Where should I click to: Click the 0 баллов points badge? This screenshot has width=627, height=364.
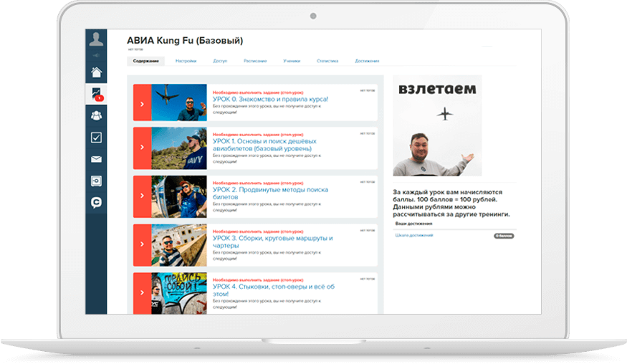click(x=504, y=236)
